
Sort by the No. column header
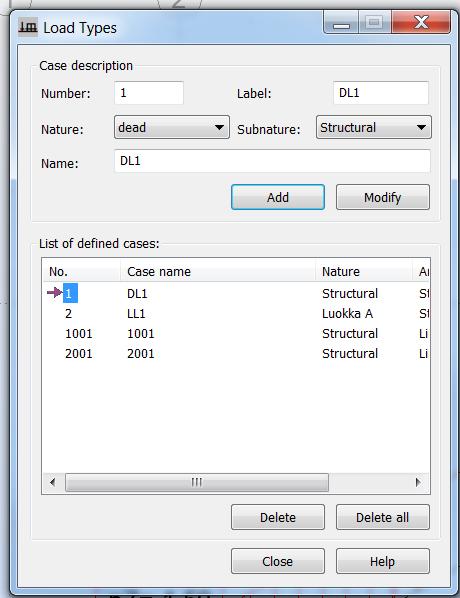pos(82,271)
